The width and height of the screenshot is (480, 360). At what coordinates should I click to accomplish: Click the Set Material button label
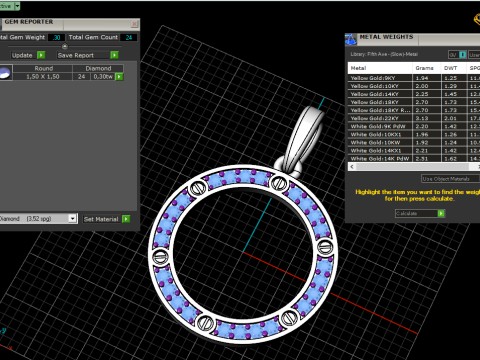(101, 219)
